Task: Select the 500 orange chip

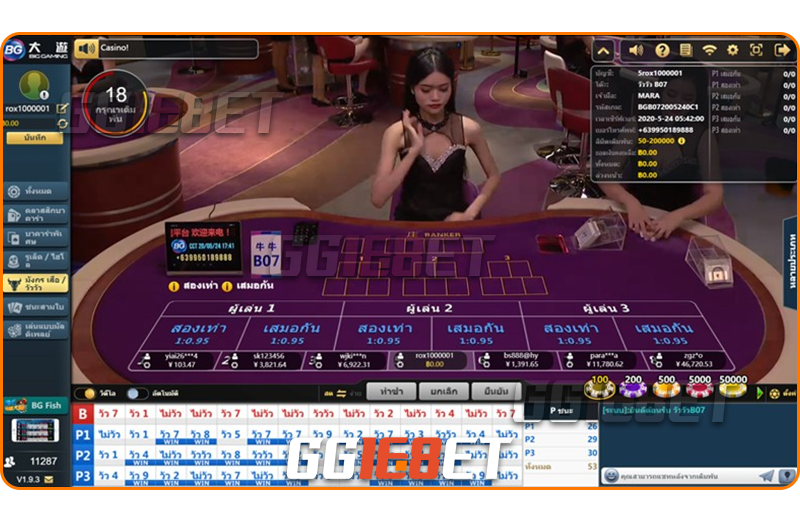Action: pos(666,387)
